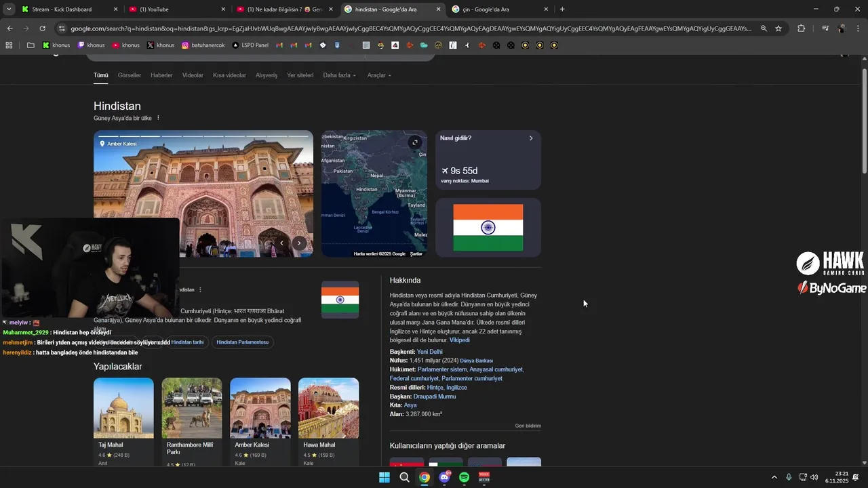Viewport: 868px width, 488px height.
Task: Select the Yer siteleri search tab
Action: point(300,75)
